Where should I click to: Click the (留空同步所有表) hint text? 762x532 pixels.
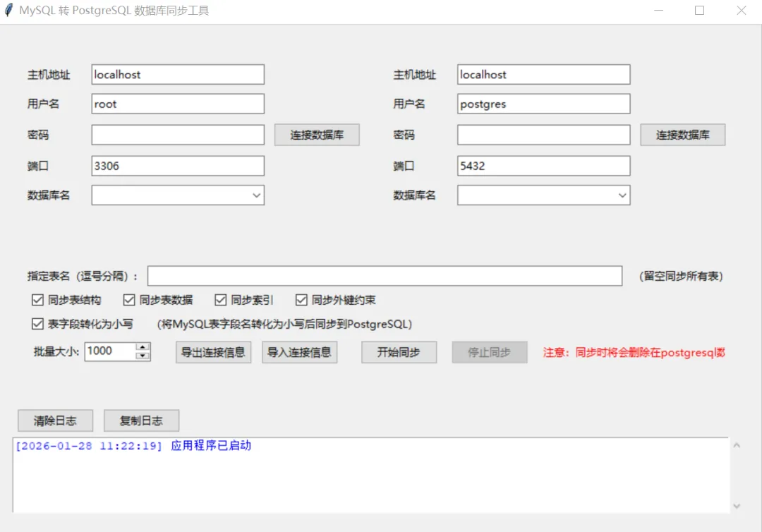point(681,276)
